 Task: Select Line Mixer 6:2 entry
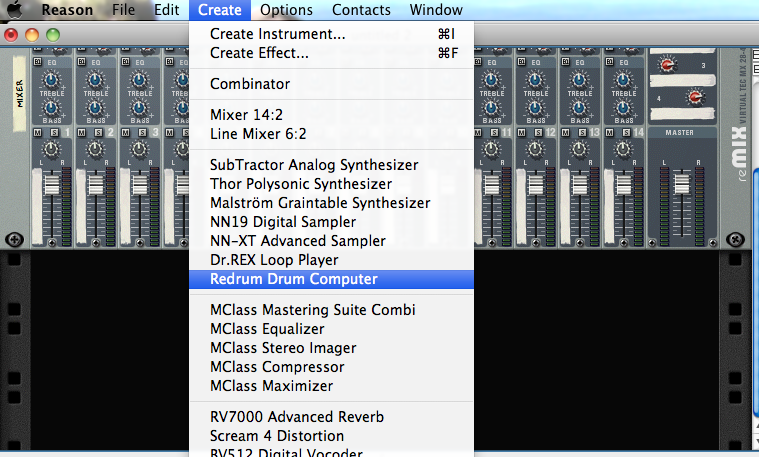[x=332, y=134]
